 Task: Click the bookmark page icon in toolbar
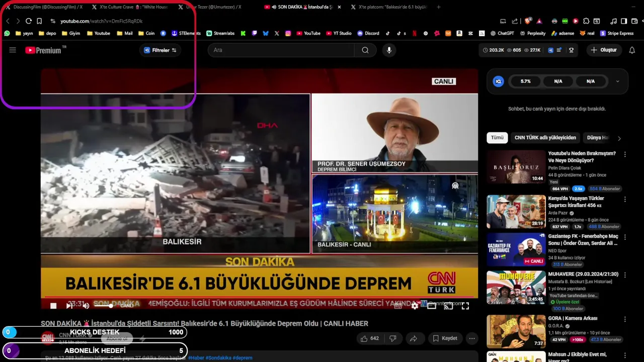click(39, 21)
